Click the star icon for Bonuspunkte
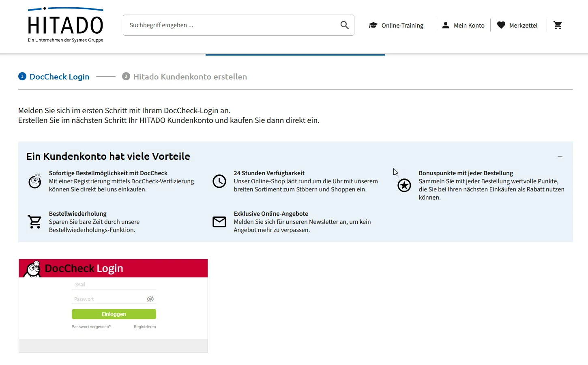The image size is (588, 365). pos(404,185)
